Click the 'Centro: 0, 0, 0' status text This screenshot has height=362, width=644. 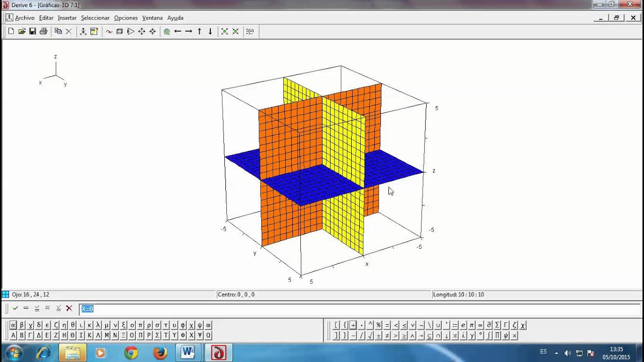pos(236,295)
